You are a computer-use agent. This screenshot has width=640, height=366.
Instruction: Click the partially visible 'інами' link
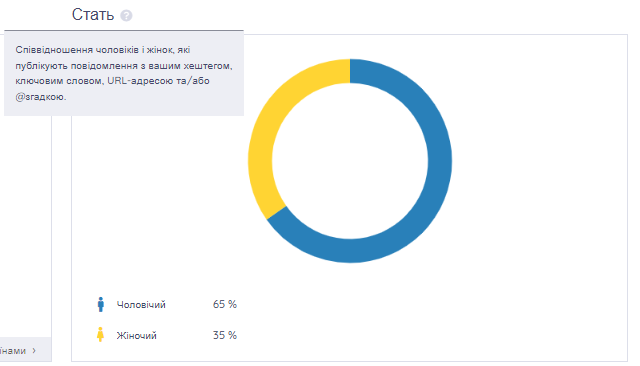pos(13,350)
